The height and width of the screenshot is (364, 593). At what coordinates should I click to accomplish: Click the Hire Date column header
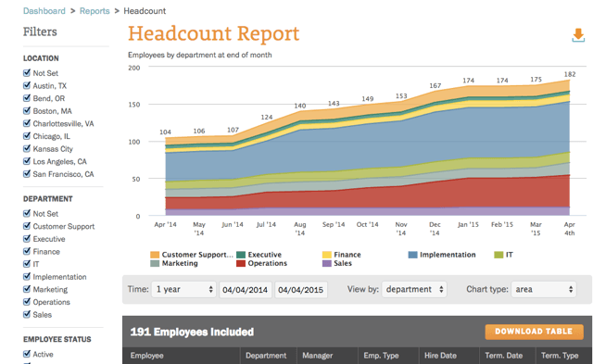(440, 356)
